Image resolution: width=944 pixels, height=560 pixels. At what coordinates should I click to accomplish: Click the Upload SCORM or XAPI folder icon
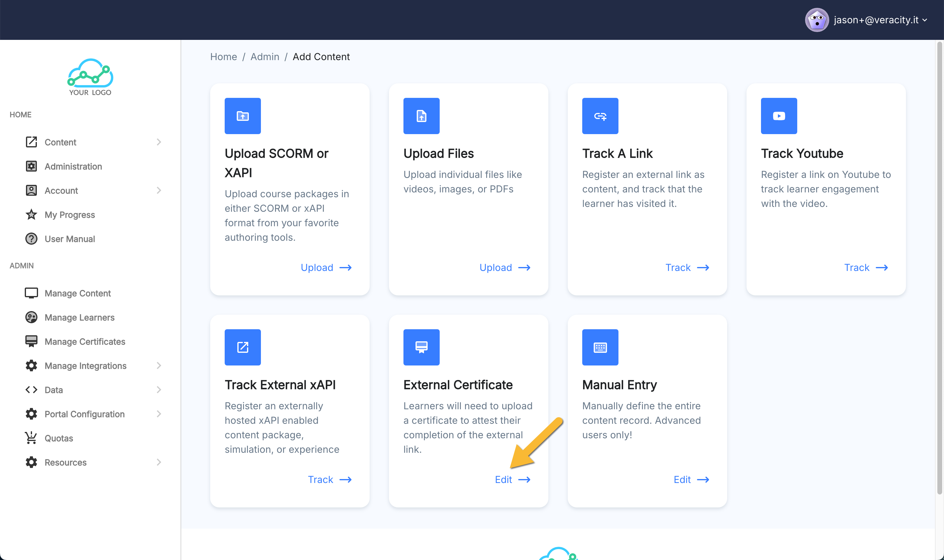(242, 116)
